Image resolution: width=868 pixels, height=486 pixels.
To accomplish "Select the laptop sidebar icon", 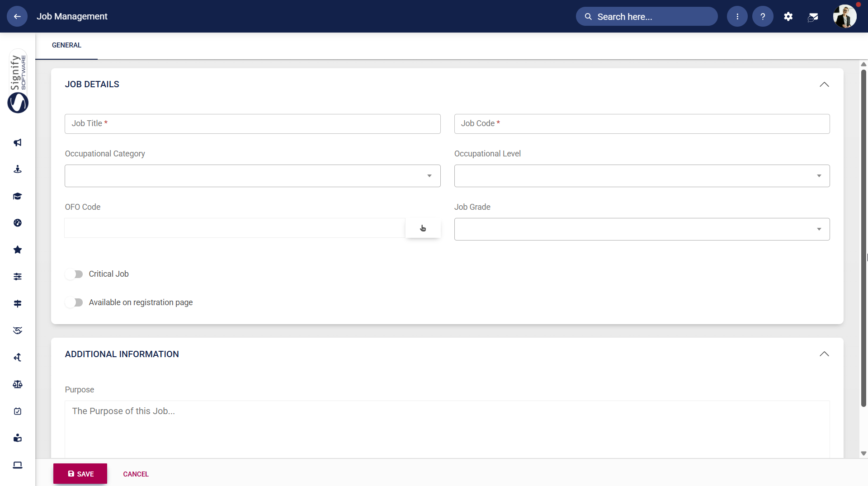I will (17, 465).
